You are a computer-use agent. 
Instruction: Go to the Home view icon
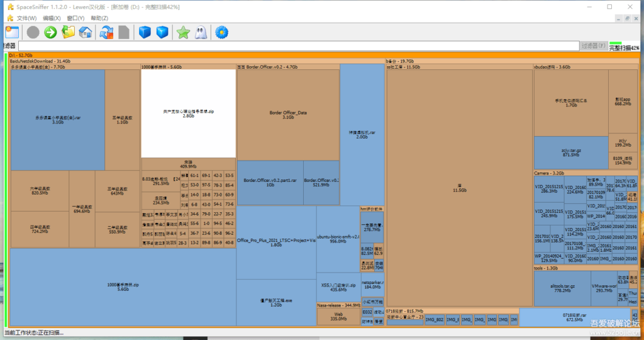[x=86, y=31]
